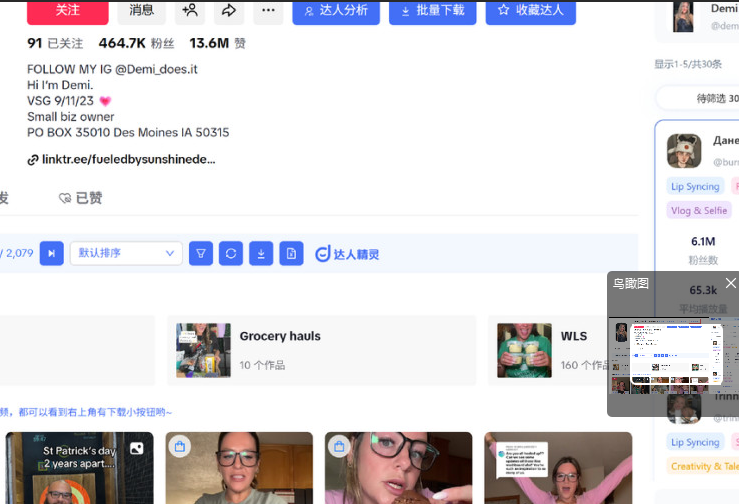Click the hat-wearing creator avatar
739x504 pixels.
tap(684, 151)
